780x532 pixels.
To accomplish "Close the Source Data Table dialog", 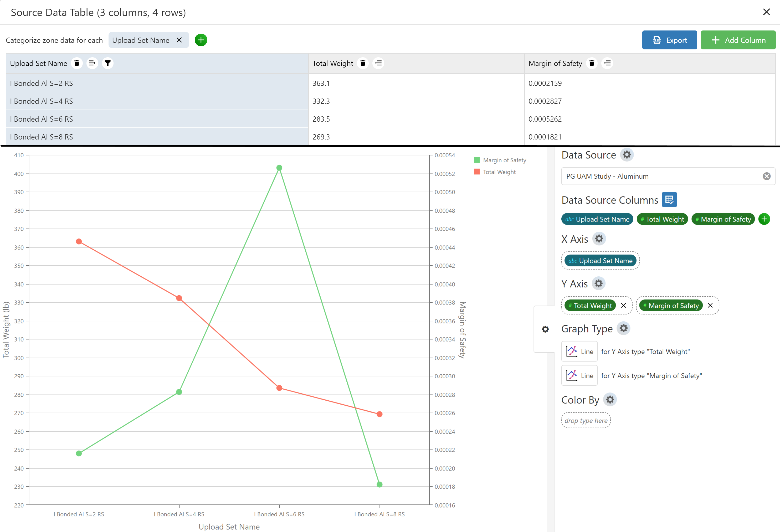I will pyautogui.click(x=767, y=12).
